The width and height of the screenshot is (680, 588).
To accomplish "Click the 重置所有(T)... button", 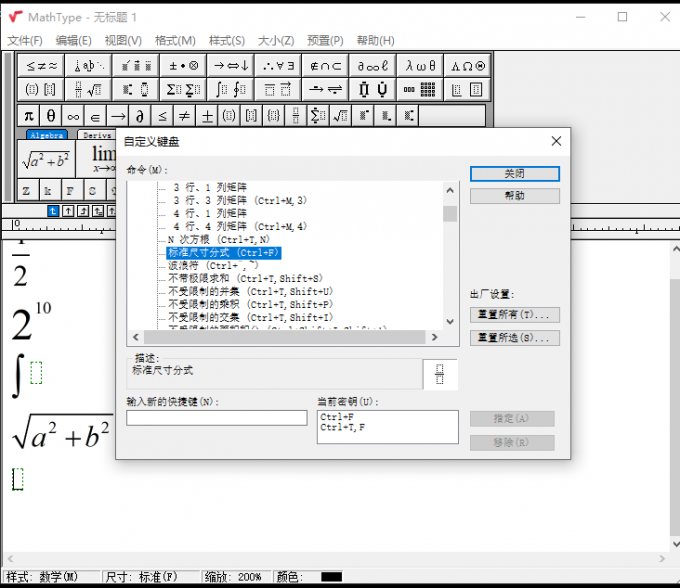I will point(515,315).
